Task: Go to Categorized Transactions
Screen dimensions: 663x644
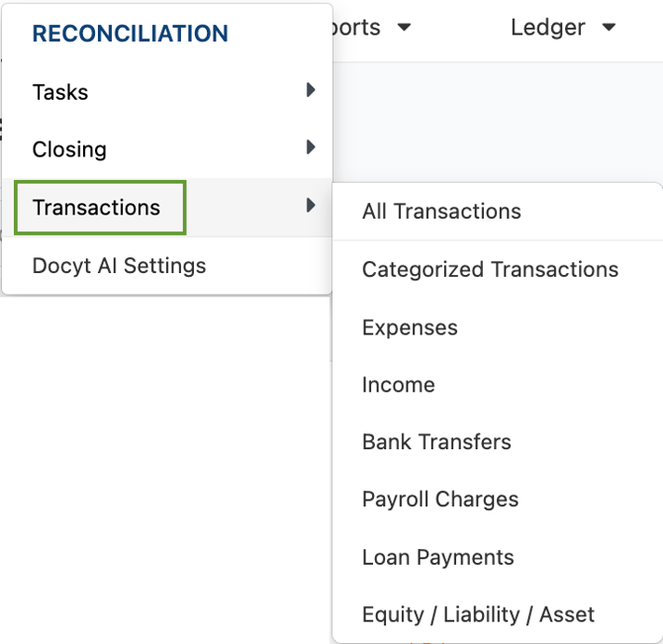Action: point(491,270)
